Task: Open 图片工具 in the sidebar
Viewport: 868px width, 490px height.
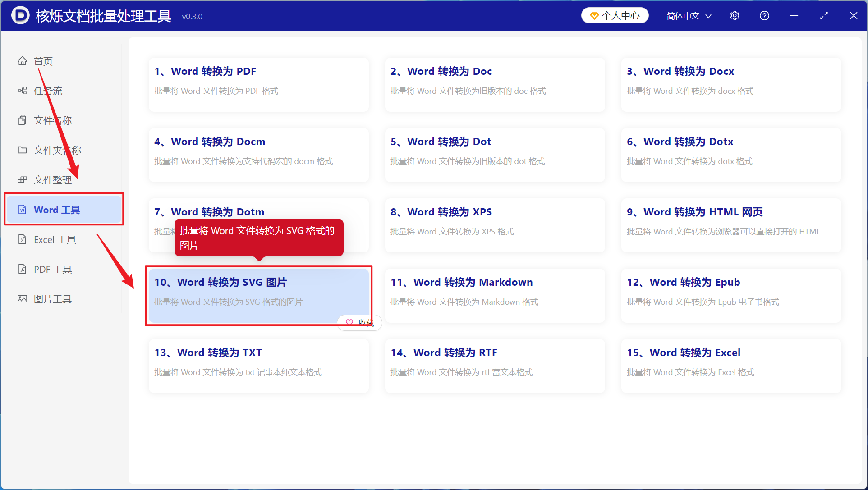Action: (63, 299)
